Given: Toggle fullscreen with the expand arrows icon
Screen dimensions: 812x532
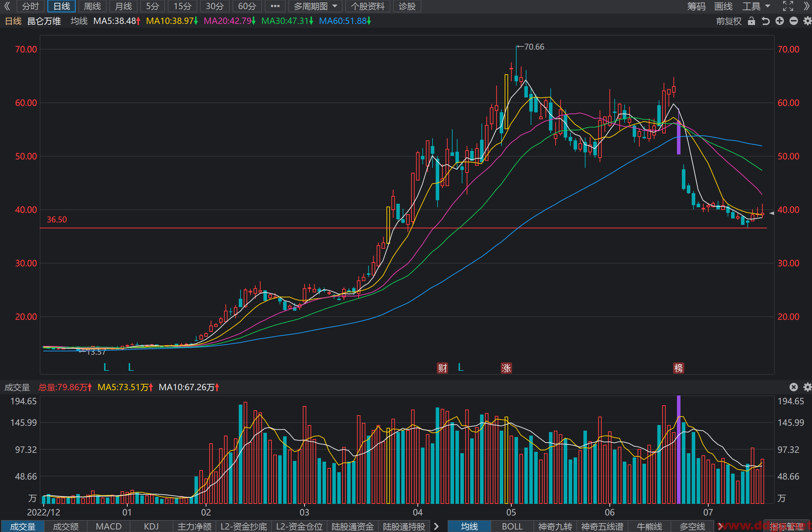Looking at the screenshot, I should coord(788,6).
